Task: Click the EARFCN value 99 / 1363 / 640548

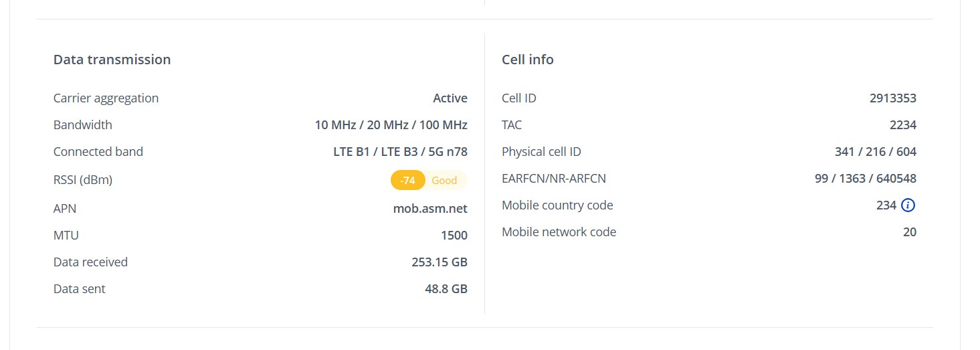Action: point(865,179)
